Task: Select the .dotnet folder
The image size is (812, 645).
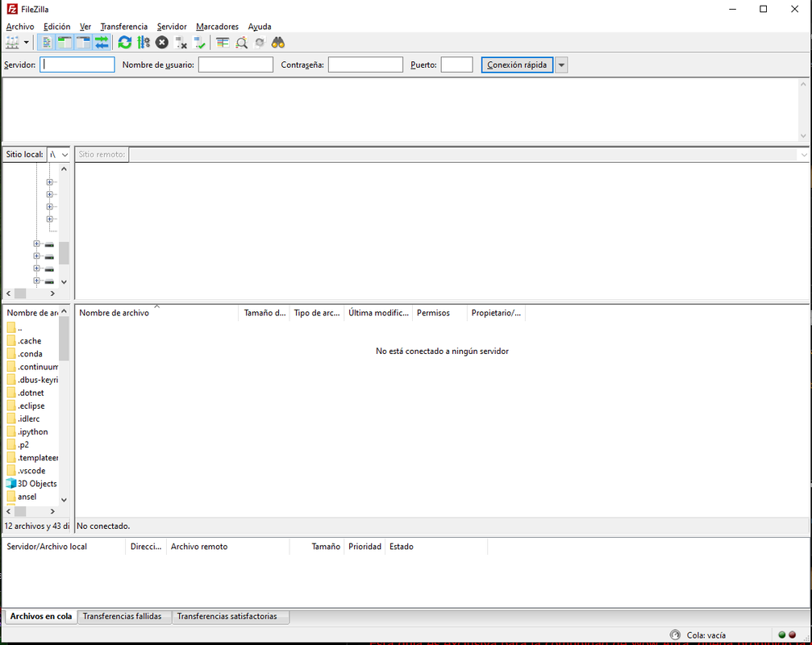Action: (x=31, y=393)
